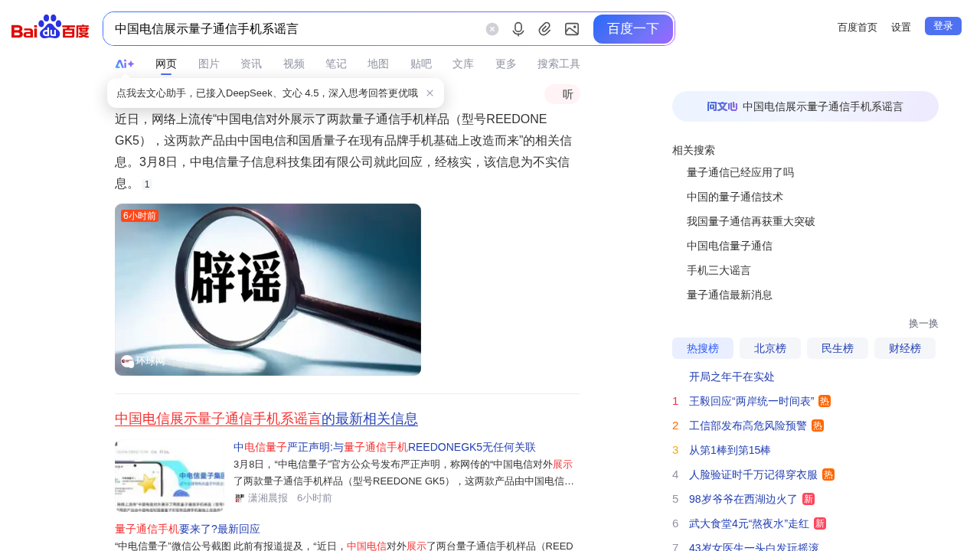The width and height of the screenshot is (980, 551).
Task: Click inside the search input field
Action: pyautogui.click(x=291, y=29)
